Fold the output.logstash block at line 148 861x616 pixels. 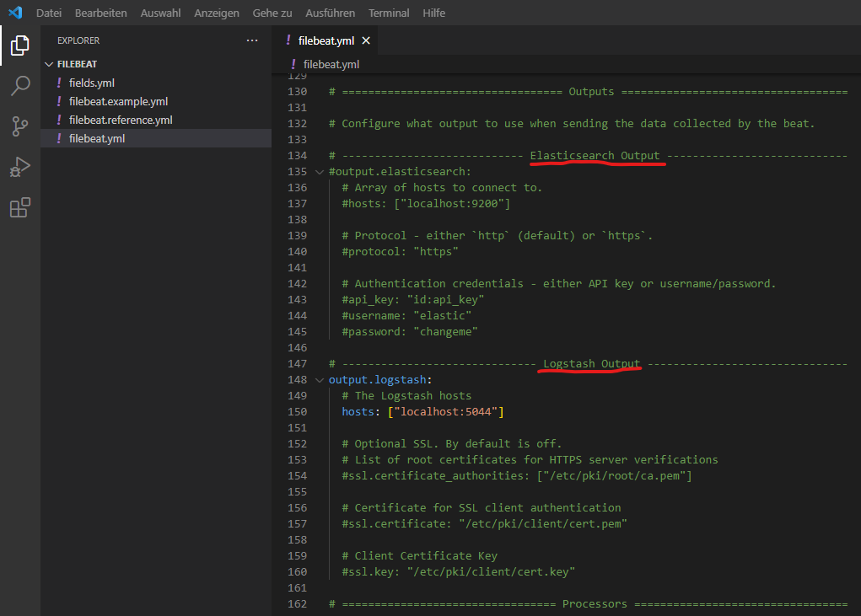pos(320,380)
